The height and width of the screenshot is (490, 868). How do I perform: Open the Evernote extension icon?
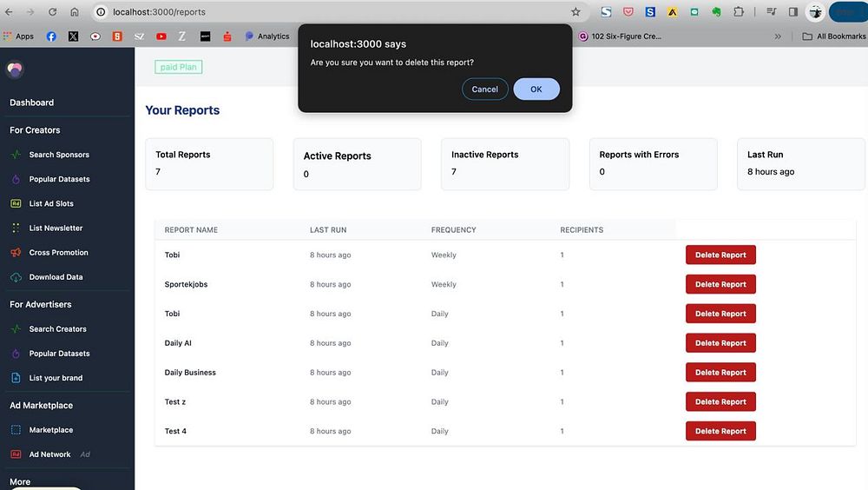click(716, 11)
